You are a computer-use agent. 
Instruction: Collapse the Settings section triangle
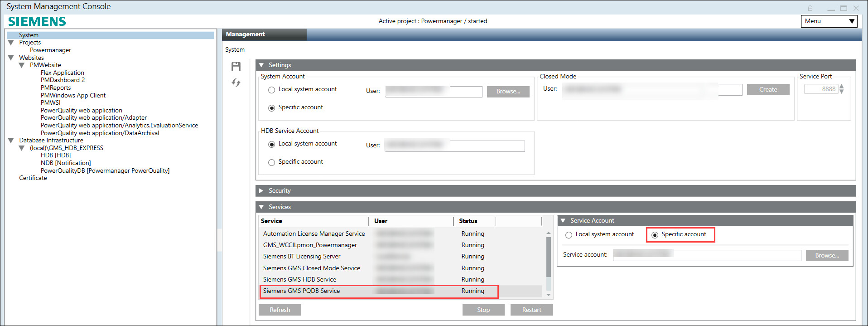(261, 65)
